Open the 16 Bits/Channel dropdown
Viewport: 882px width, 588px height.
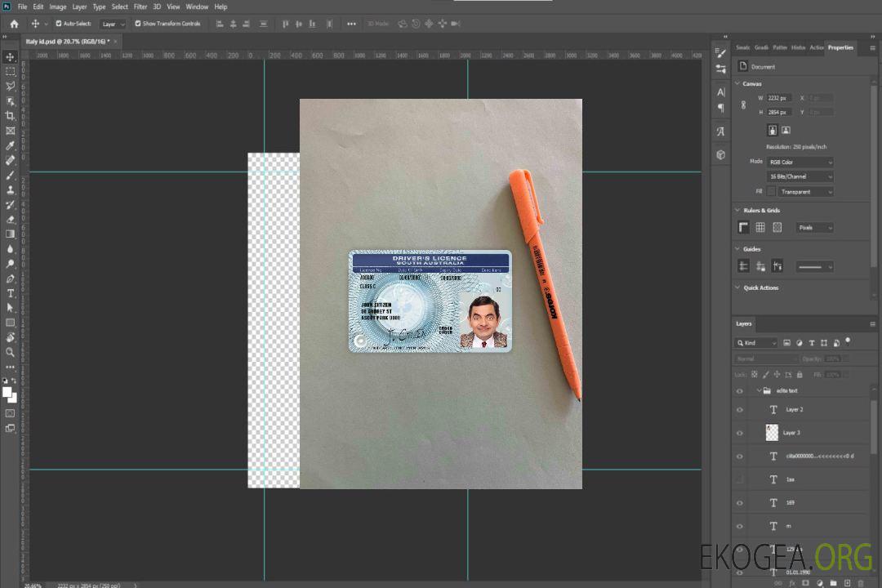(800, 176)
